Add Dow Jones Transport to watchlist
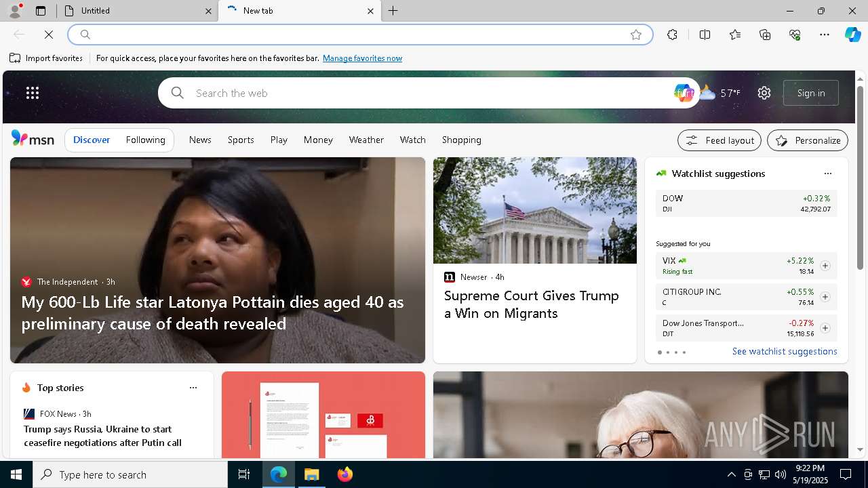Image resolution: width=868 pixels, height=488 pixels. (825, 328)
